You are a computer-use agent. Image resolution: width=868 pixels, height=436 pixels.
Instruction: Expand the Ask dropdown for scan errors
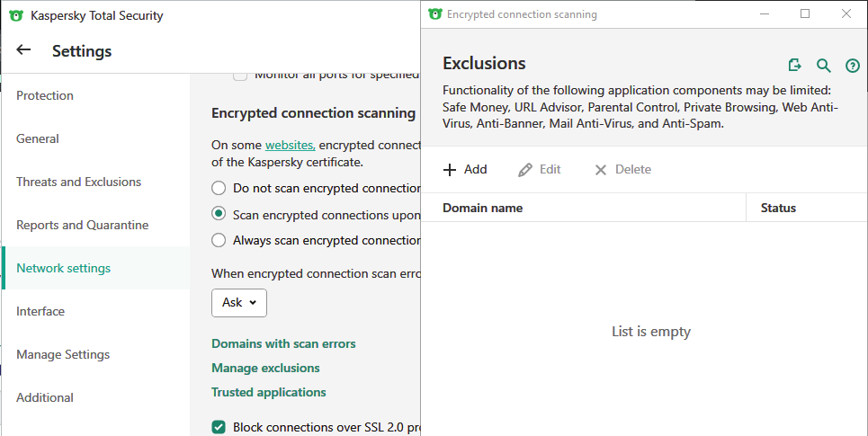pos(239,303)
